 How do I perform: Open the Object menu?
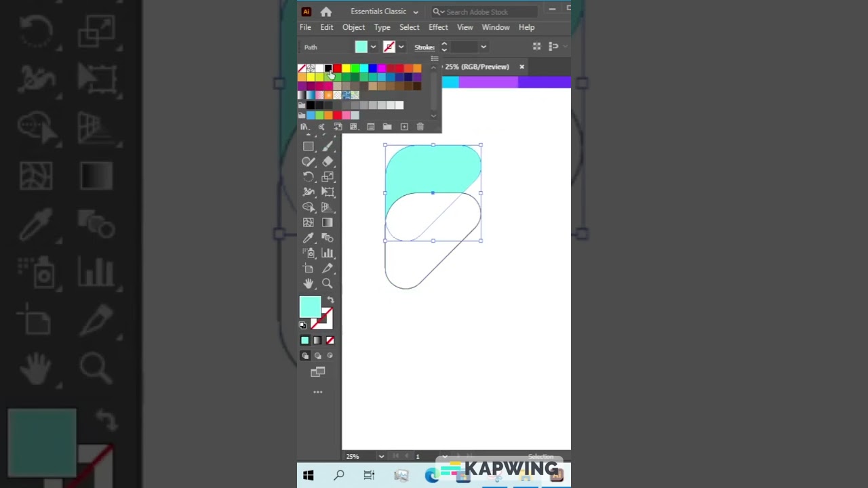[353, 27]
